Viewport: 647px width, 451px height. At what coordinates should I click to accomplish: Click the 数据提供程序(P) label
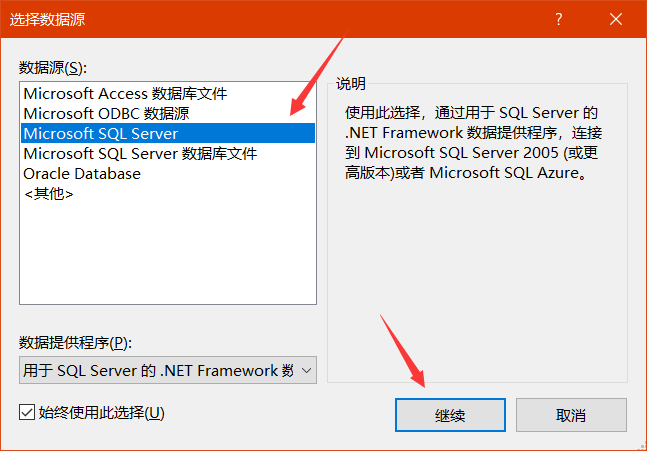(75, 342)
